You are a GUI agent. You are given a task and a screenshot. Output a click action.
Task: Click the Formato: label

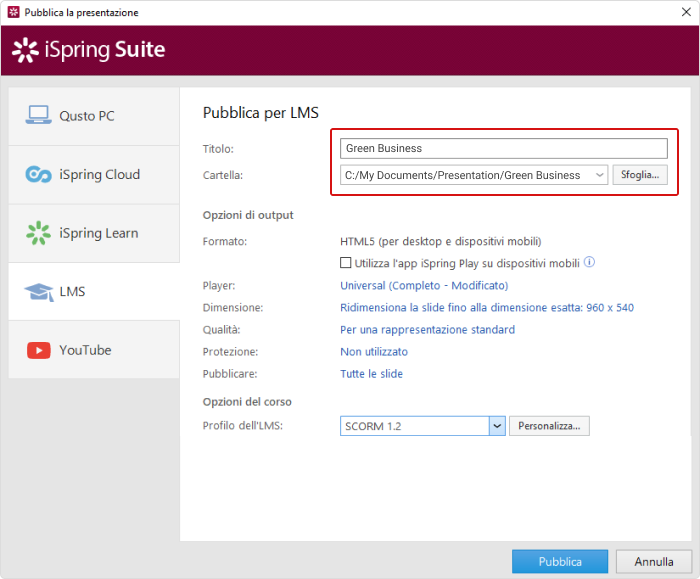click(x=225, y=242)
